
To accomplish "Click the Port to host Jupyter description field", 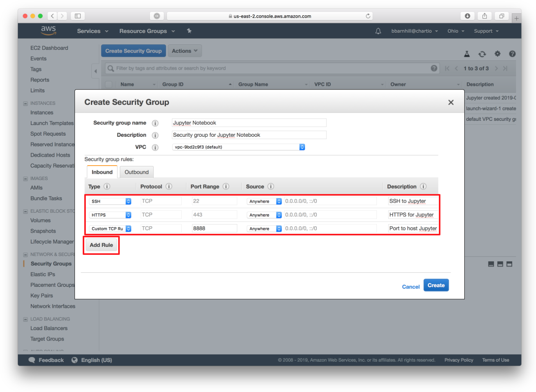I will point(413,228).
